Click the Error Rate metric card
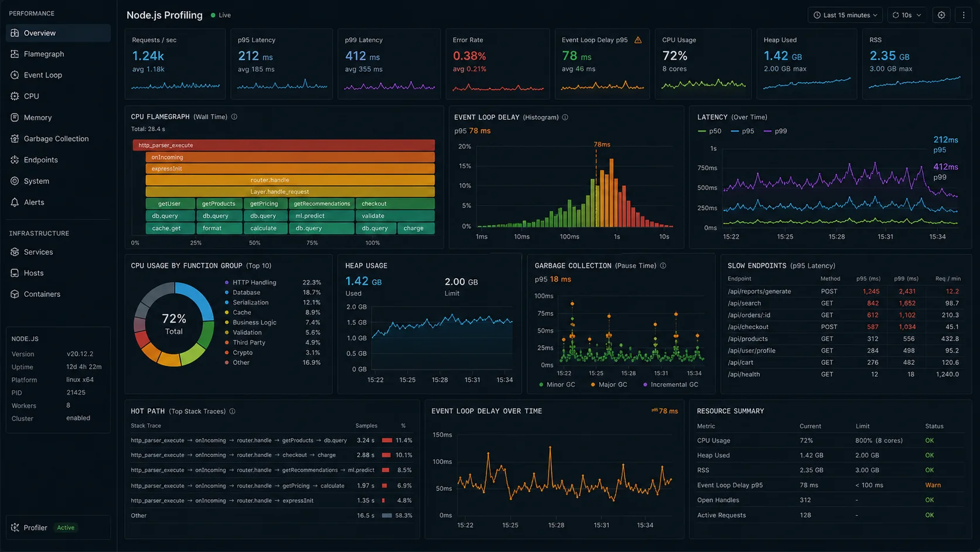Screen dimensions: 980x552 (x=498, y=64)
